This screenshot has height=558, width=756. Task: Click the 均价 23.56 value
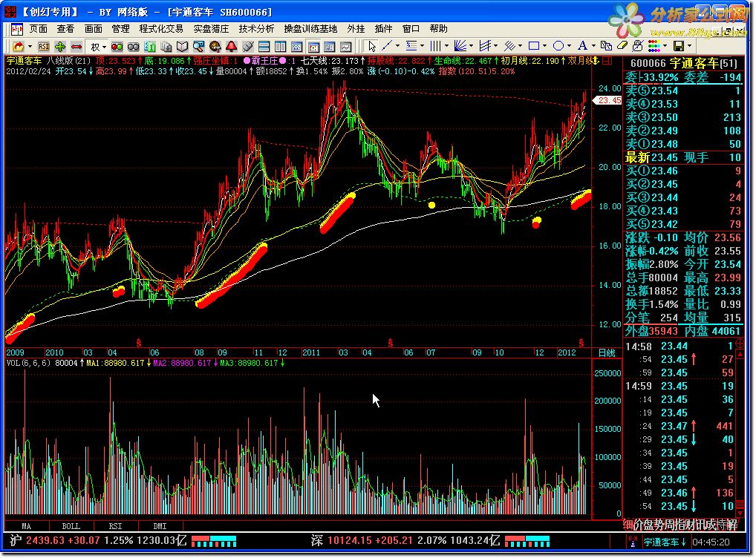pos(728,237)
